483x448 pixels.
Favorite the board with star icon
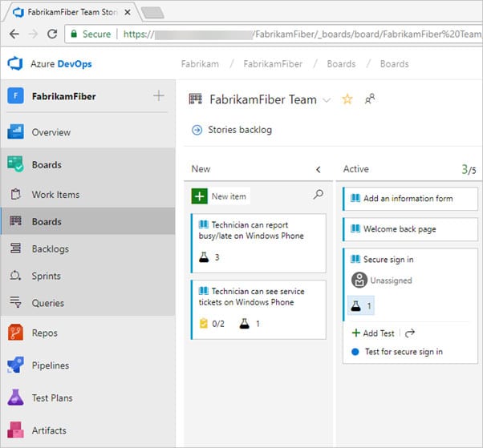click(x=347, y=99)
